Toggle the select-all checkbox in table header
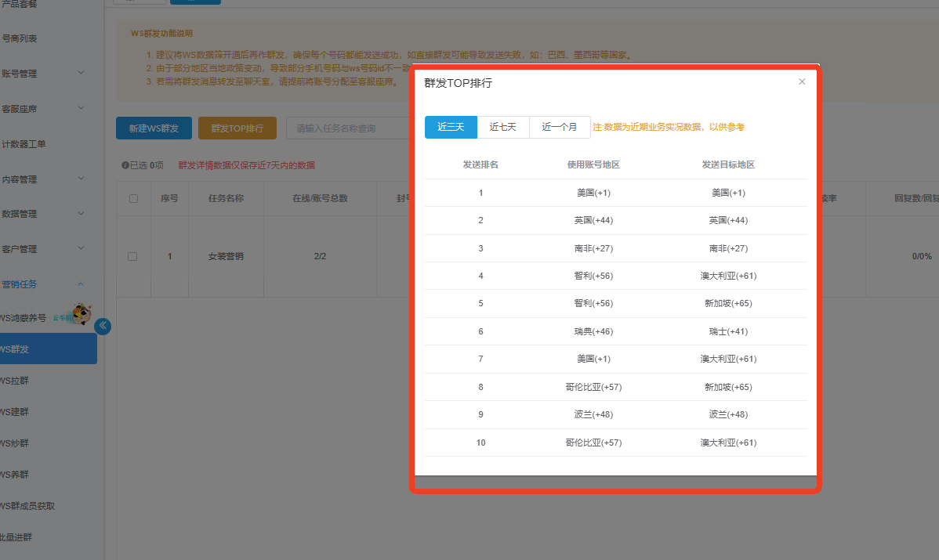939x560 pixels. click(133, 199)
